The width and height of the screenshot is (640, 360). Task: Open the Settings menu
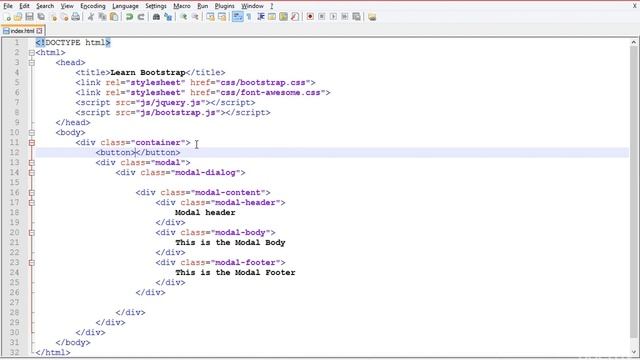point(156,6)
